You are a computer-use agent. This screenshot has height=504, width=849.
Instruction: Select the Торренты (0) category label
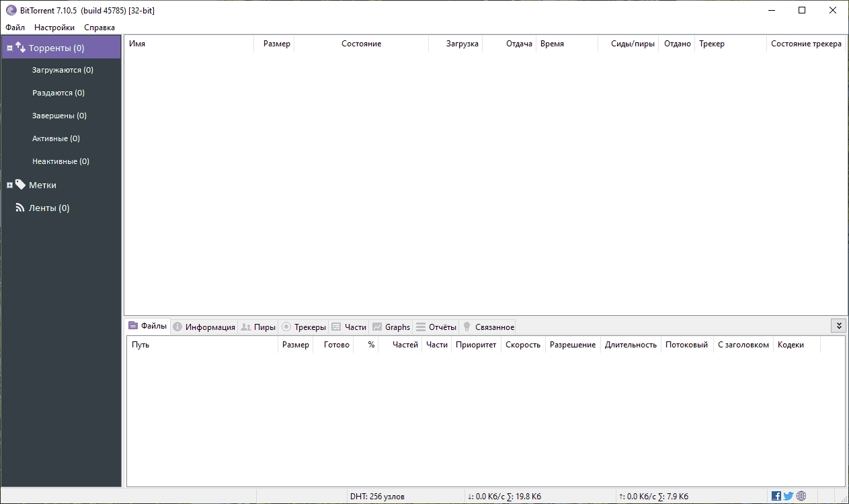56,48
